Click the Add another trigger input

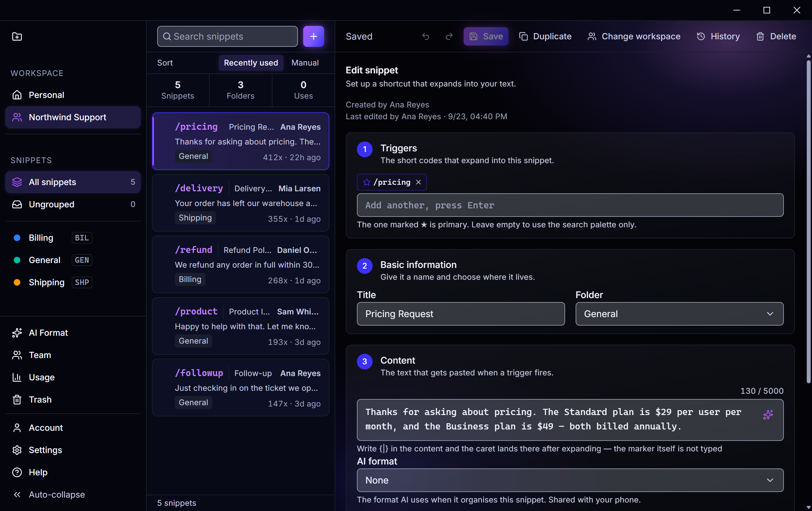pyautogui.click(x=570, y=205)
